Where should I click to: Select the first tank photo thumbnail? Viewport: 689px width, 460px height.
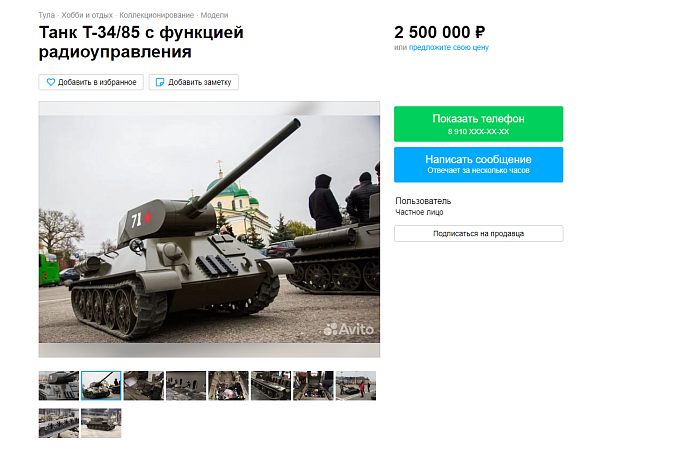(59, 385)
